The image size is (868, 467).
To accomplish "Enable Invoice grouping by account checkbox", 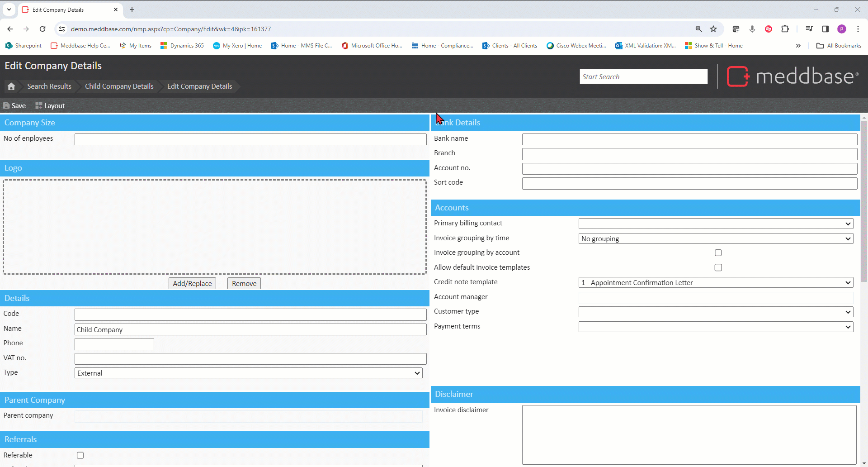I will tap(718, 253).
